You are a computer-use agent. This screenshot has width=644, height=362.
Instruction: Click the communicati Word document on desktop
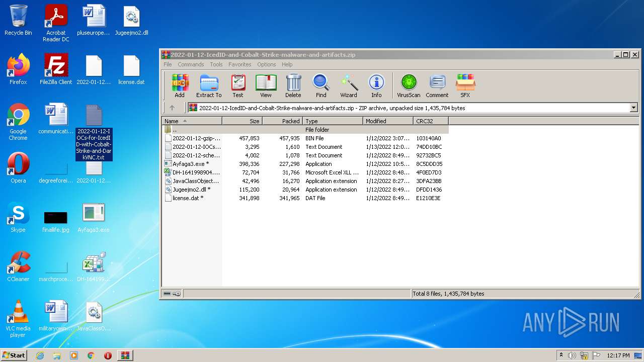(x=56, y=119)
